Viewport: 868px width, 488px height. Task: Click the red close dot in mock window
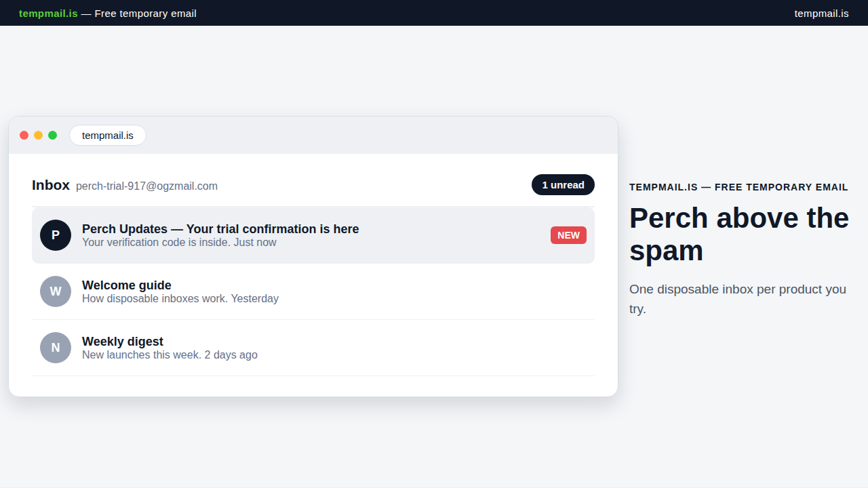[x=24, y=135]
